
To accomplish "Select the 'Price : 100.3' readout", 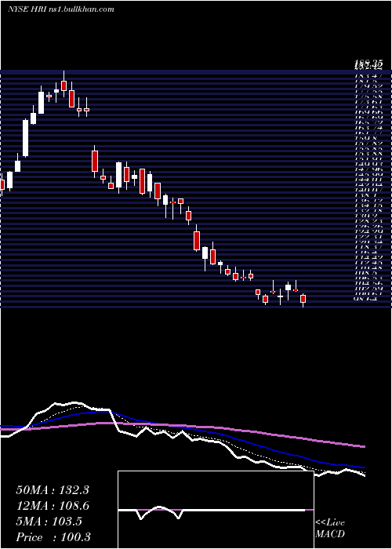I will click(53, 537).
